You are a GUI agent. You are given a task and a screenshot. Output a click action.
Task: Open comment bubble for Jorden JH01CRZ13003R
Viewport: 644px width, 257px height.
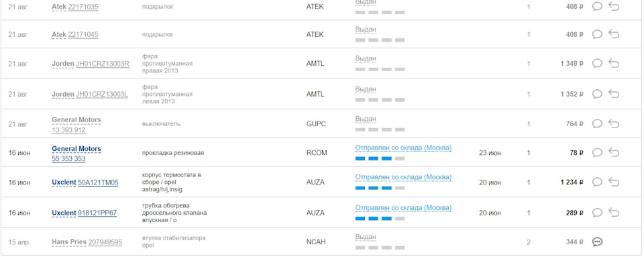point(597,63)
